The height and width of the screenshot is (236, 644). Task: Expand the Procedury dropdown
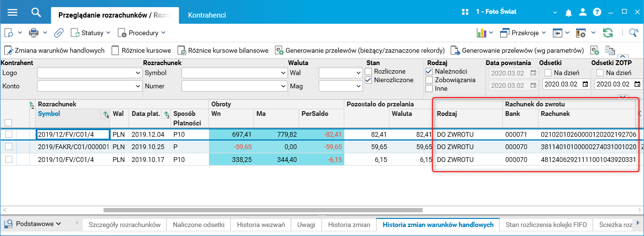point(142,33)
